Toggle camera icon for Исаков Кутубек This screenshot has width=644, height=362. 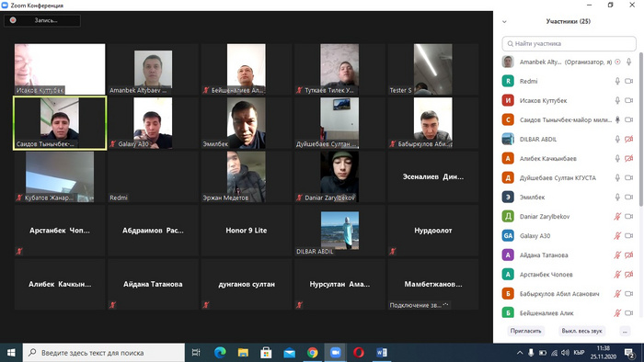click(x=628, y=100)
